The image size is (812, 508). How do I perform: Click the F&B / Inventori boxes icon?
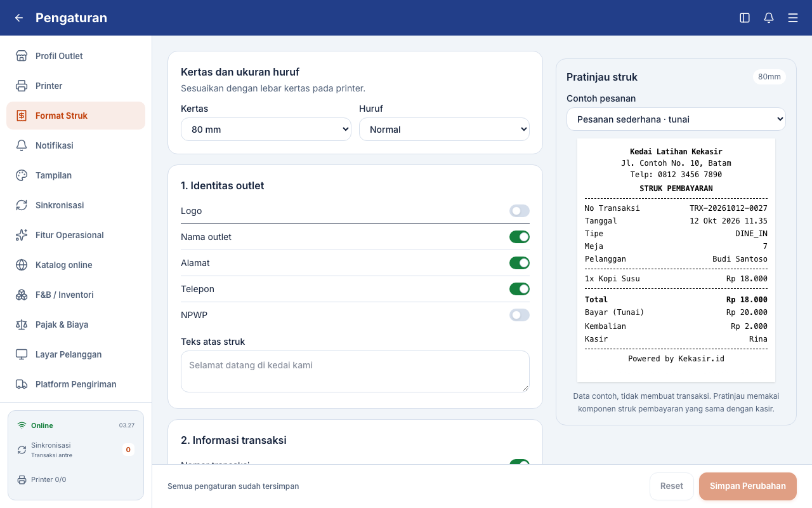[x=22, y=295]
